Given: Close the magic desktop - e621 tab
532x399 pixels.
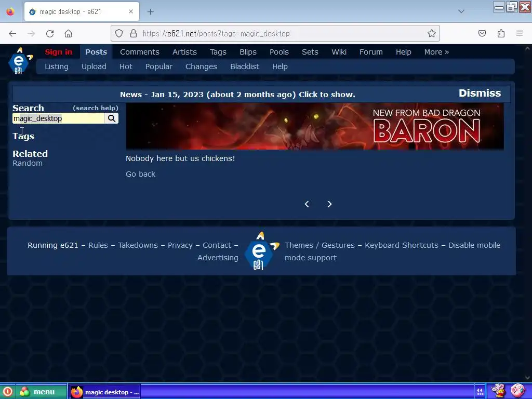Looking at the screenshot, I should pyautogui.click(x=131, y=11).
